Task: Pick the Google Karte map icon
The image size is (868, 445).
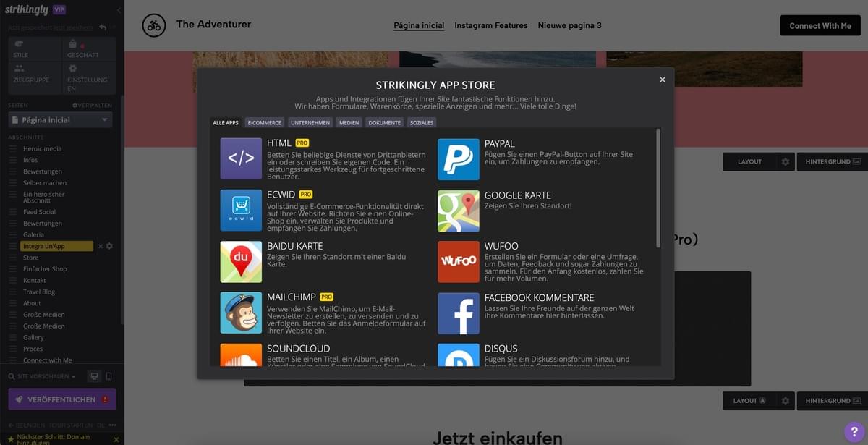Action: click(x=459, y=210)
